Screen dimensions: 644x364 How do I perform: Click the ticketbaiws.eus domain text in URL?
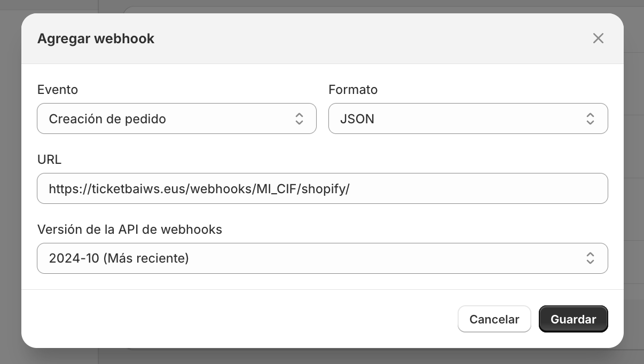[138, 188]
